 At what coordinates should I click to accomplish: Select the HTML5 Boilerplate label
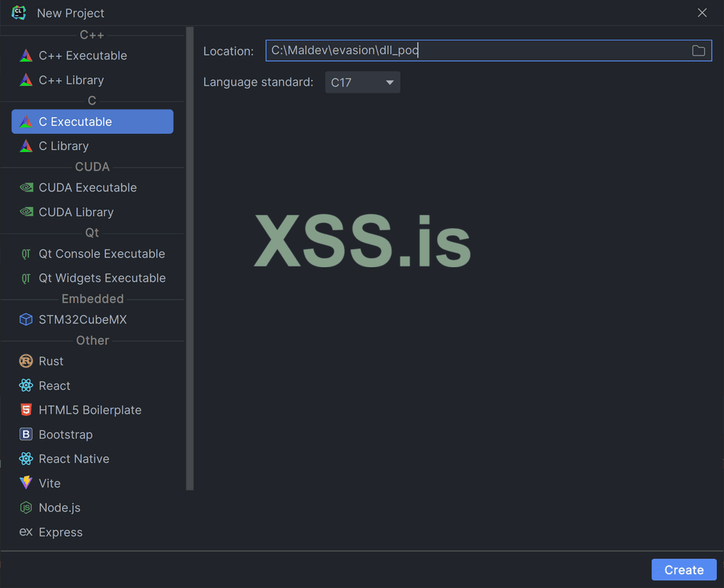coord(90,410)
